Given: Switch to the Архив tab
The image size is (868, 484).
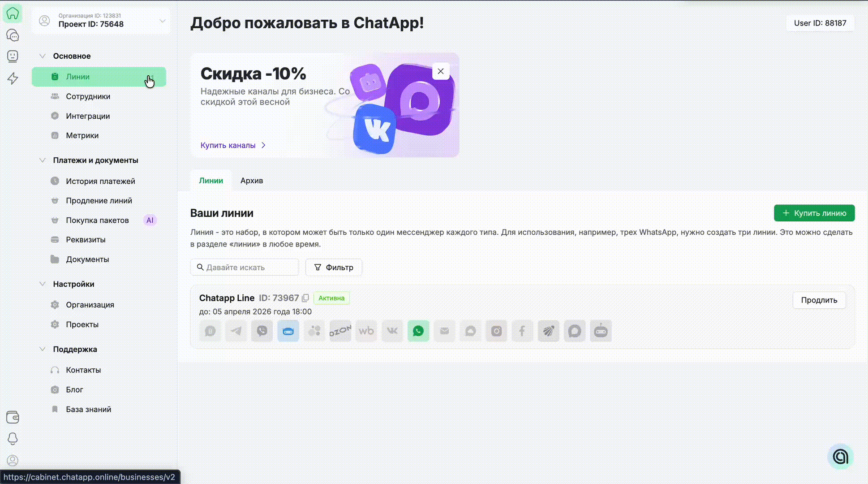Looking at the screenshot, I should click(251, 181).
